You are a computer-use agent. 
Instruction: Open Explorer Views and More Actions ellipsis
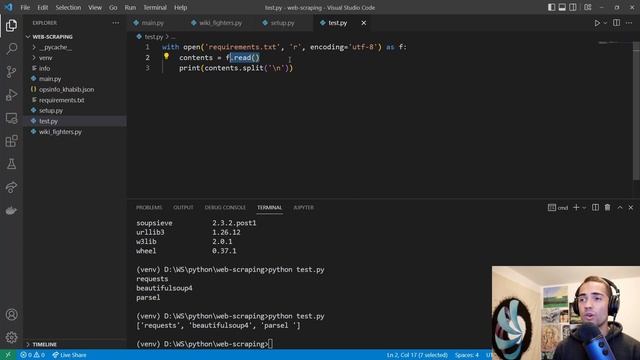[x=116, y=23]
